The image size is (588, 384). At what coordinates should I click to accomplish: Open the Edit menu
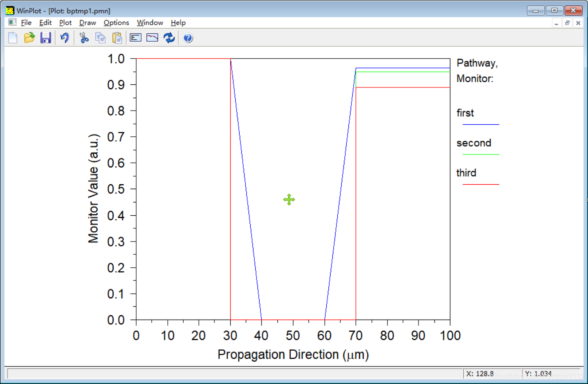click(x=45, y=23)
